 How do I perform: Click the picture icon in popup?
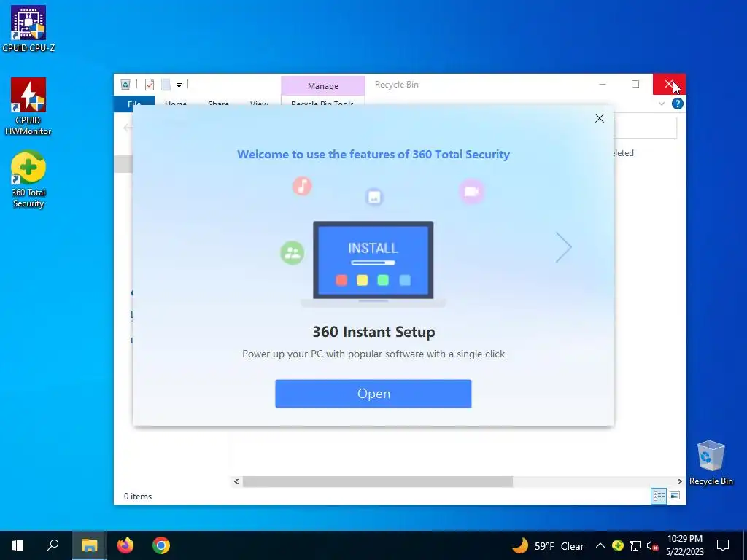coord(374,197)
